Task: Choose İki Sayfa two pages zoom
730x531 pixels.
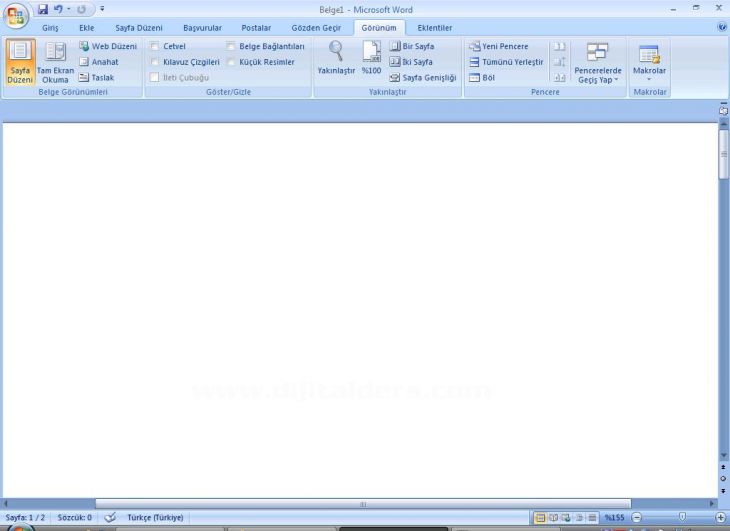Action: [411, 62]
